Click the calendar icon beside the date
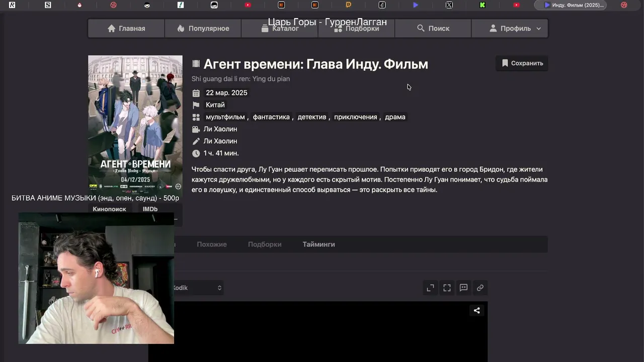The height and width of the screenshot is (362, 644). point(196,93)
